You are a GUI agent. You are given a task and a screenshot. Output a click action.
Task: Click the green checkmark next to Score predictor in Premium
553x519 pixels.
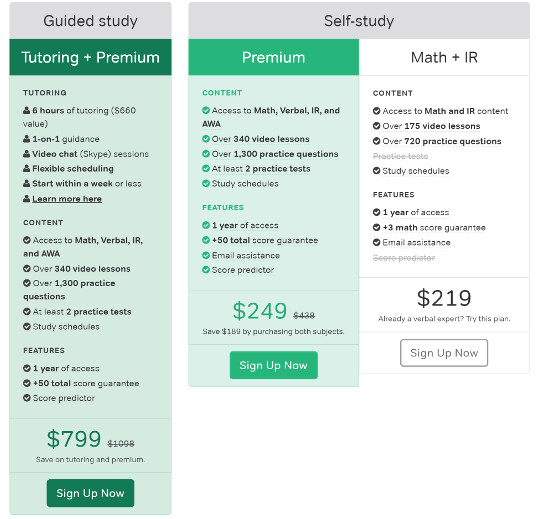pyautogui.click(x=206, y=270)
